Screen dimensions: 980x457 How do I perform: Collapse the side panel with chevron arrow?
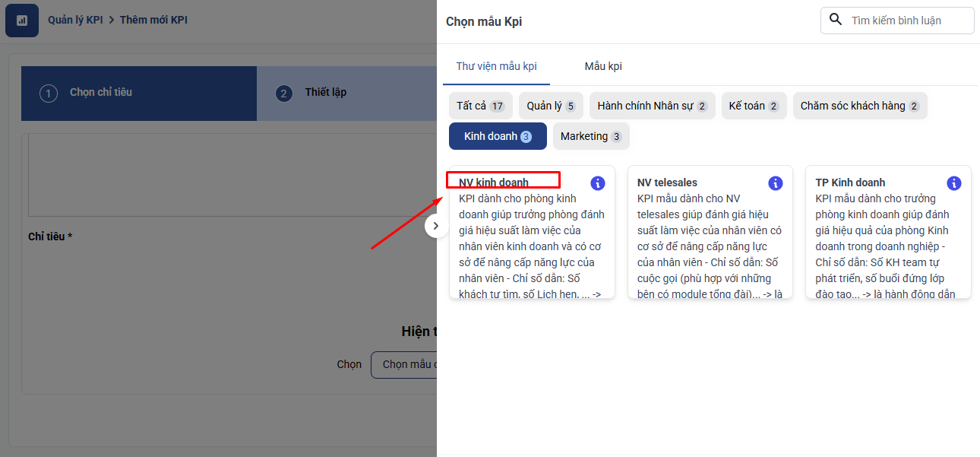pos(436,226)
